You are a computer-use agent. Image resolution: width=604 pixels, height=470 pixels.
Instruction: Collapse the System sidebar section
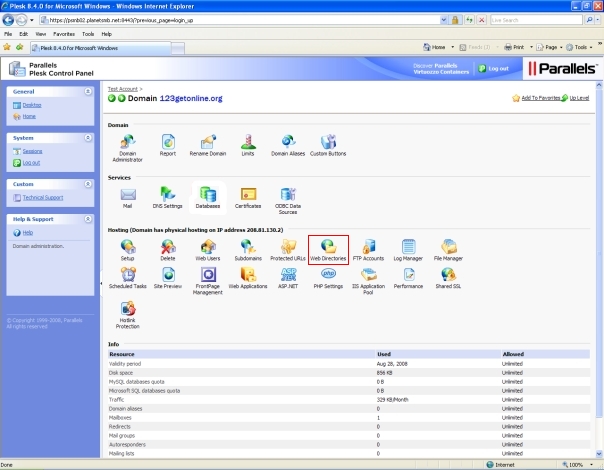tap(88, 138)
